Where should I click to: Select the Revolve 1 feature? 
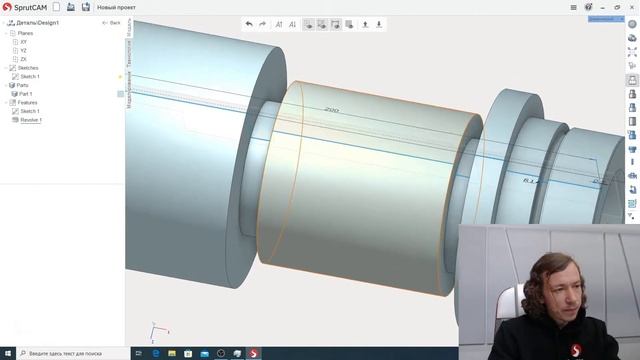click(x=31, y=120)
